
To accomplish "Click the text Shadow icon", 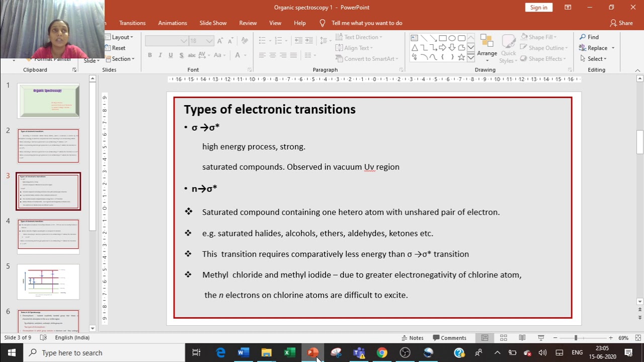I will click(x=181, y=55).
